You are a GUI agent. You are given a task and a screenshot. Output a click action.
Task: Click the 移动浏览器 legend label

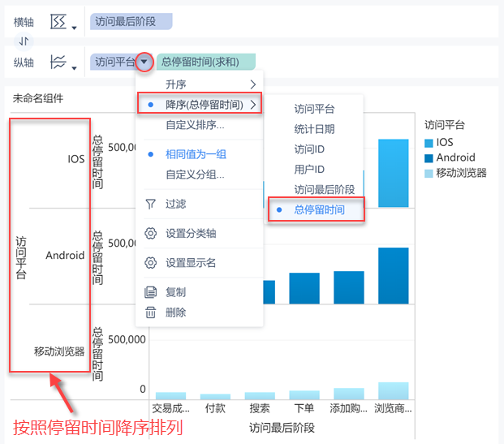pyautogui.click(x=461, y=173)
